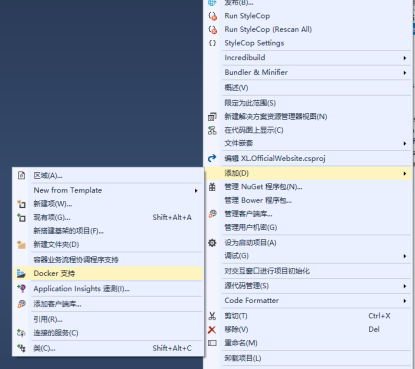The width and height of the screenshot is (415, 369).
Task: Open the Incredibuild menu item
Action: [245, 58]
